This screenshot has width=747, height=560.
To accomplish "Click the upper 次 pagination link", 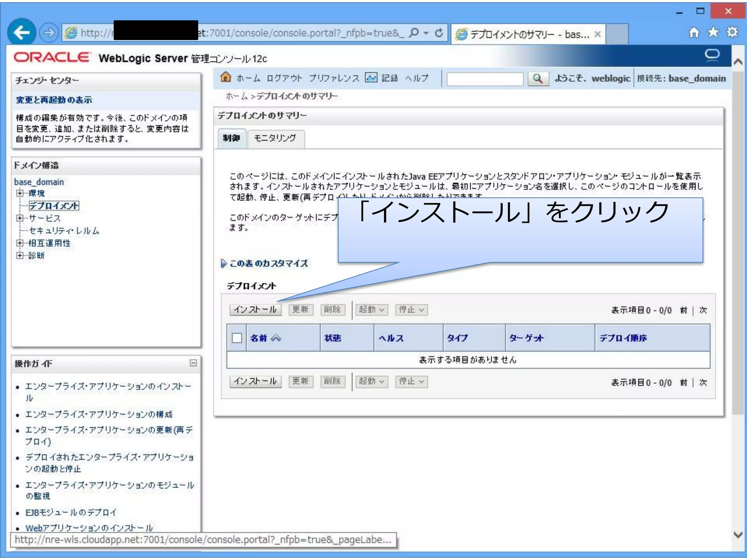I will tap(703, 310).
